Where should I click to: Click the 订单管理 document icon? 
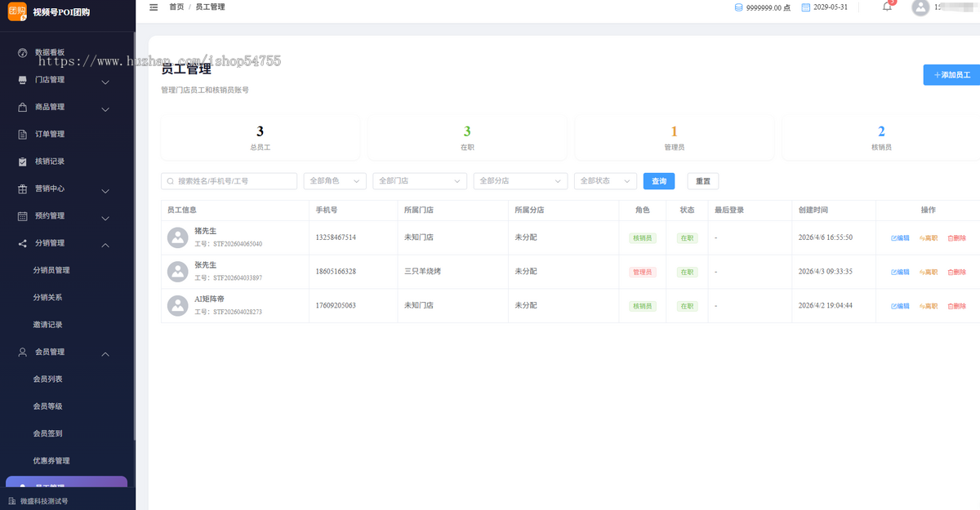pos(23,134)
